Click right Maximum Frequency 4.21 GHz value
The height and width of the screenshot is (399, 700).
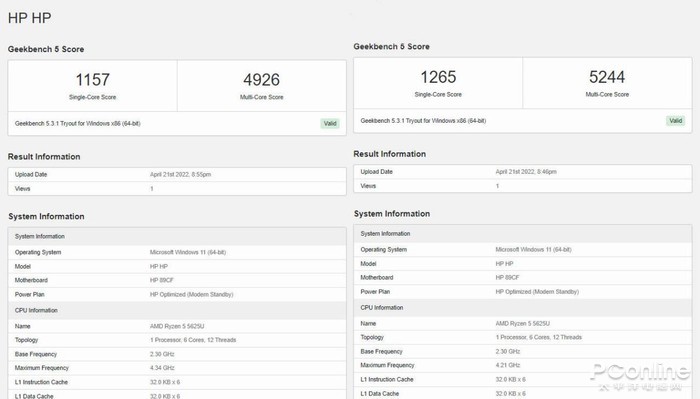[508, 366]
